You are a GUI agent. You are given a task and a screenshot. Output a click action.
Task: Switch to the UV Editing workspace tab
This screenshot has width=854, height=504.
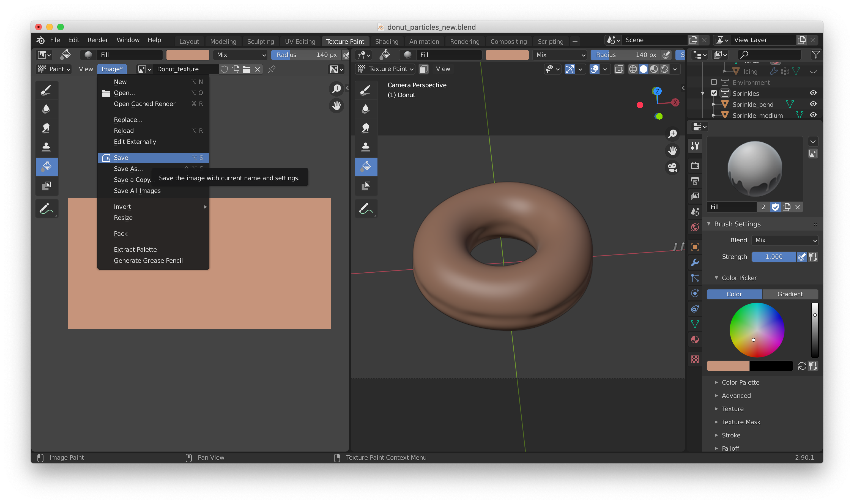click(x=300, y=42)
